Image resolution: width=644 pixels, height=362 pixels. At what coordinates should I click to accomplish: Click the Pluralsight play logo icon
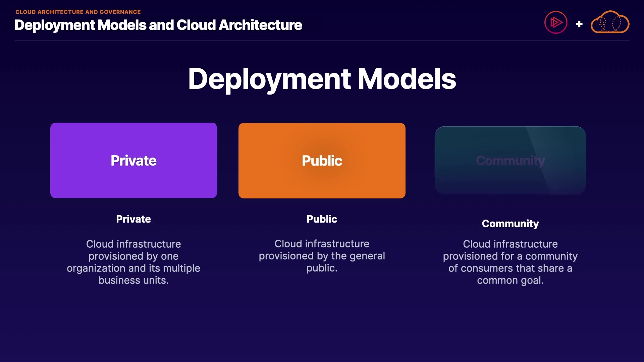click(x=556, y=22)
